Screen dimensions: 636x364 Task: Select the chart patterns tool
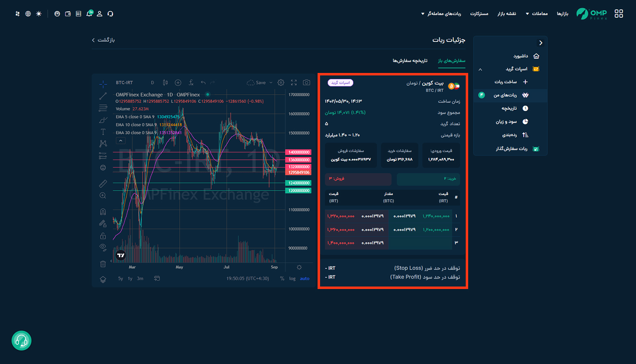[103, 143]
